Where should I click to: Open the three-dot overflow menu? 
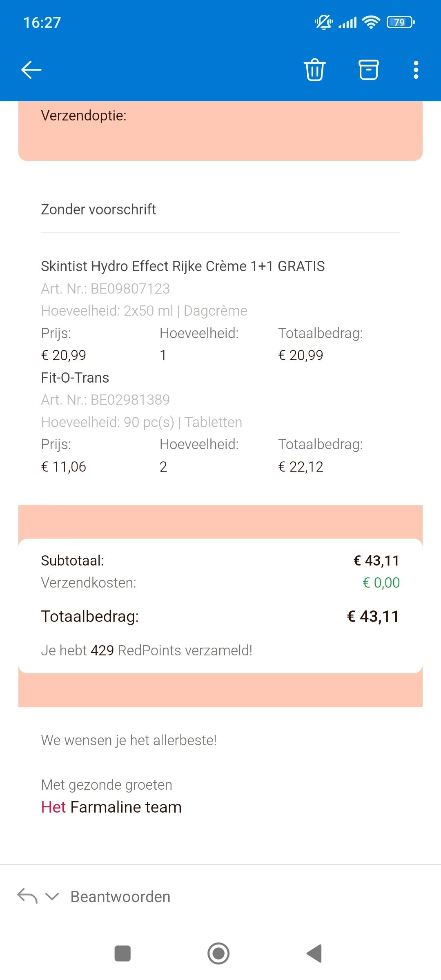(x=415, y=69)
